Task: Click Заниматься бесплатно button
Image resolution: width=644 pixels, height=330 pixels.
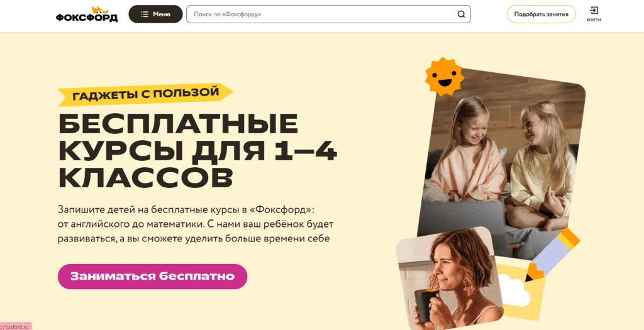Action: (152, 276)
